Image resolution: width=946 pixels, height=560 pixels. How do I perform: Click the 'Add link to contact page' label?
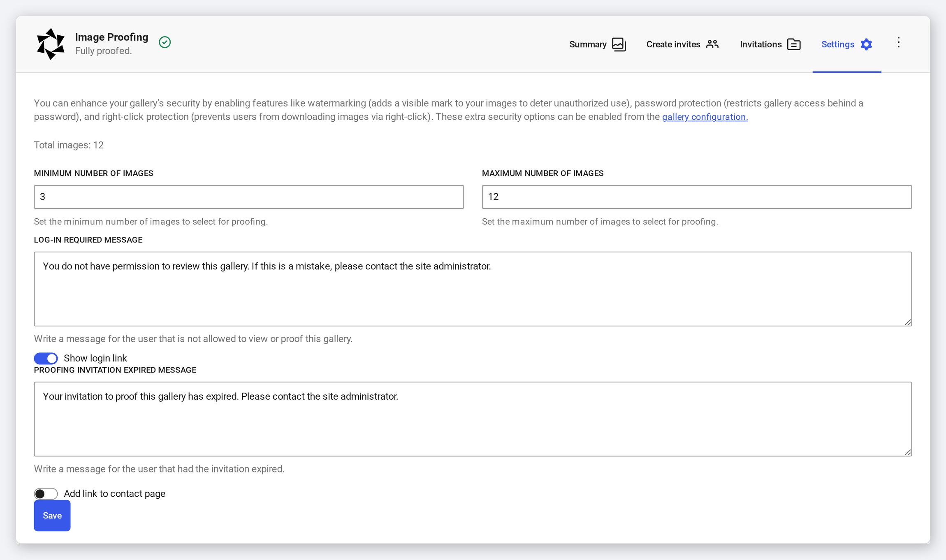coord(115,494)
